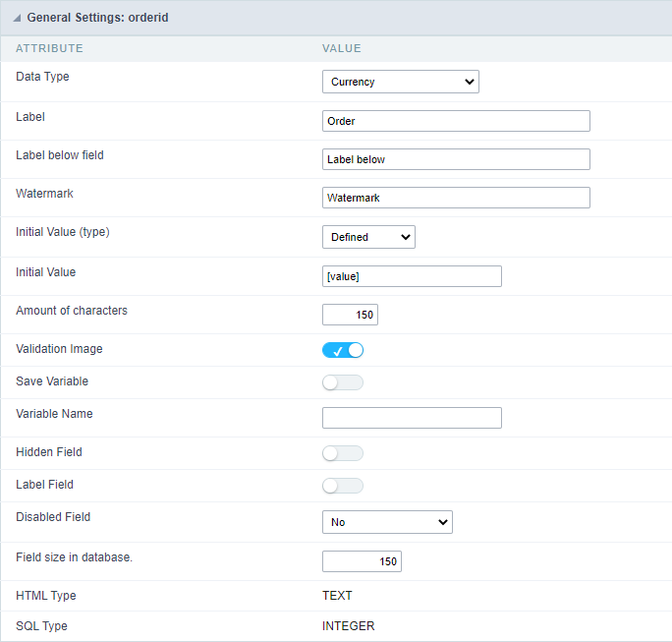Turn off the Validation Image toggle

pos(343,350)
